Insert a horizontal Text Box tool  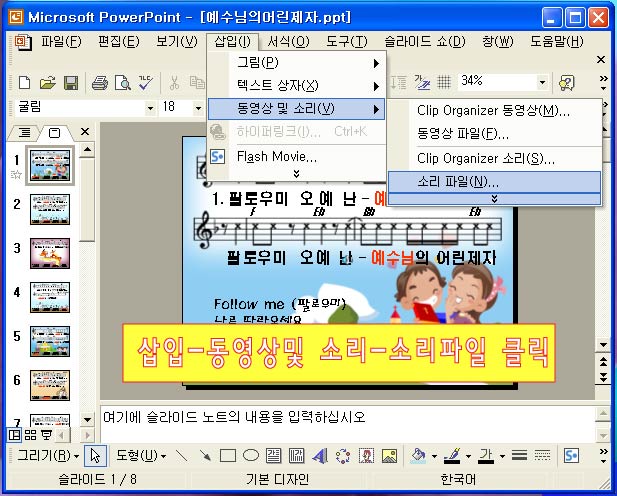[x=273, y=456]
